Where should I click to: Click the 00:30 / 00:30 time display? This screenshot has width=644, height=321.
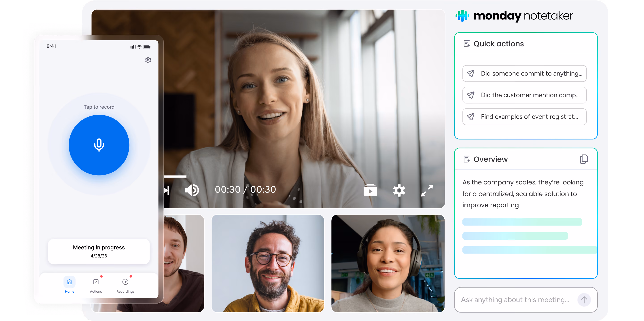click(245, 190)
